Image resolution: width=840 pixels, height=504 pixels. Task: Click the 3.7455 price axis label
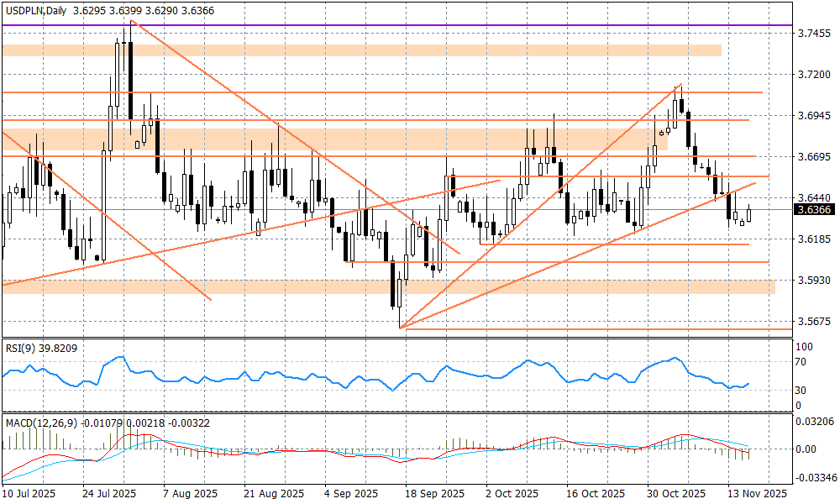tap(813, 34)
